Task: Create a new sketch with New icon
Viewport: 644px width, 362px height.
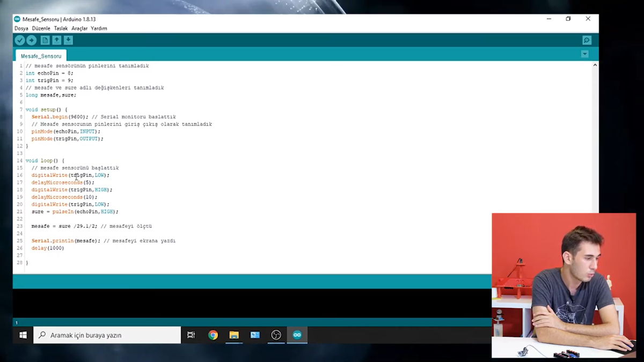Action: 45,40
